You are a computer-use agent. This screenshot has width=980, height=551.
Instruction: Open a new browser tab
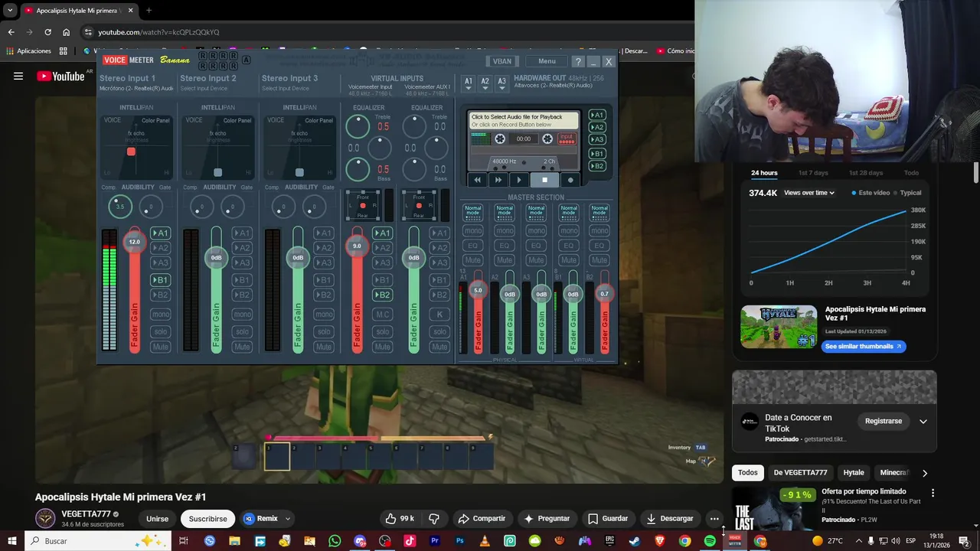point(149,11)
